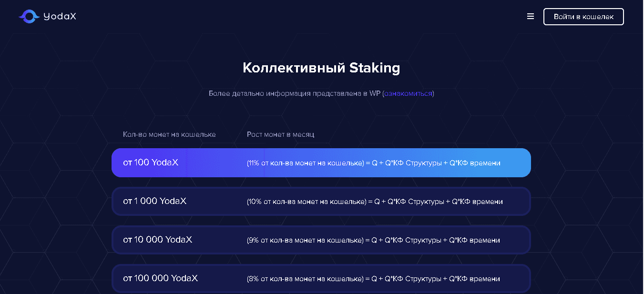Open the hamburger menu

(531, 17)
